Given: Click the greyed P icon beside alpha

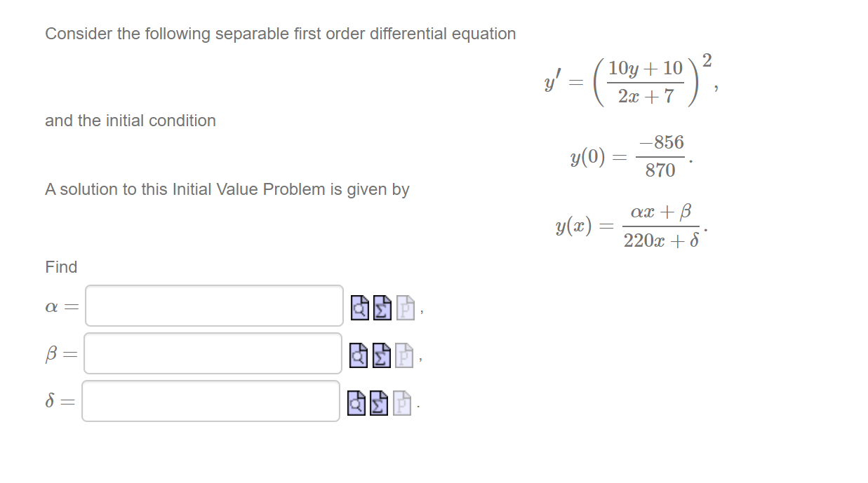Looking at the screenshot, I should tap(404, 306).
